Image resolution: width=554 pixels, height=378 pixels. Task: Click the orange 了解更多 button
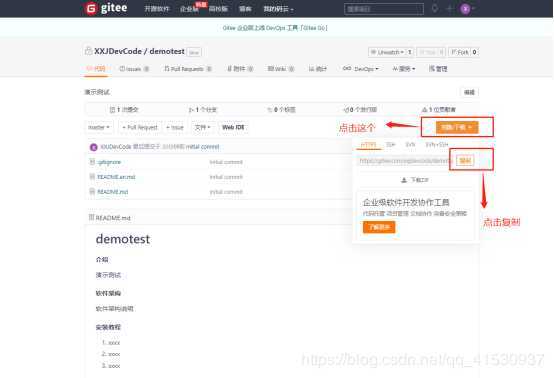(379, 227)
